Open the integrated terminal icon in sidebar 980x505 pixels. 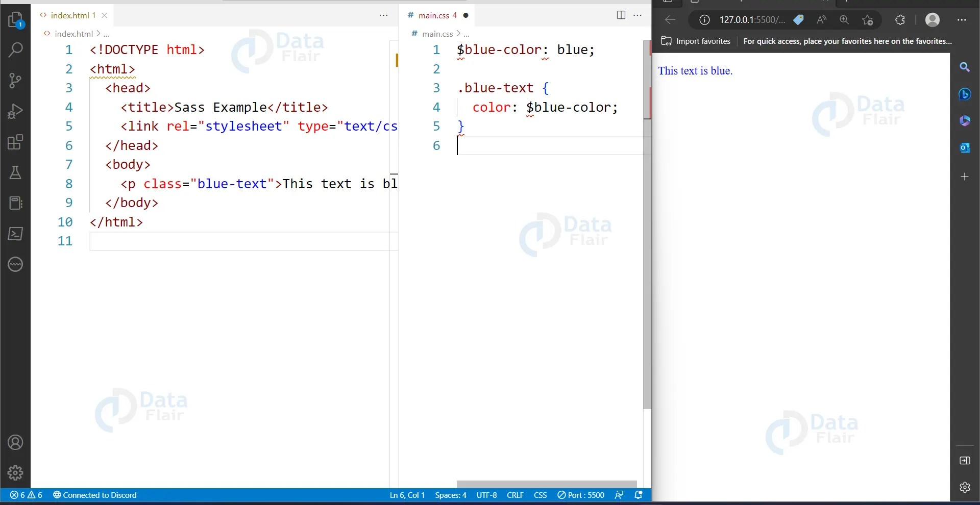[15, 234]
